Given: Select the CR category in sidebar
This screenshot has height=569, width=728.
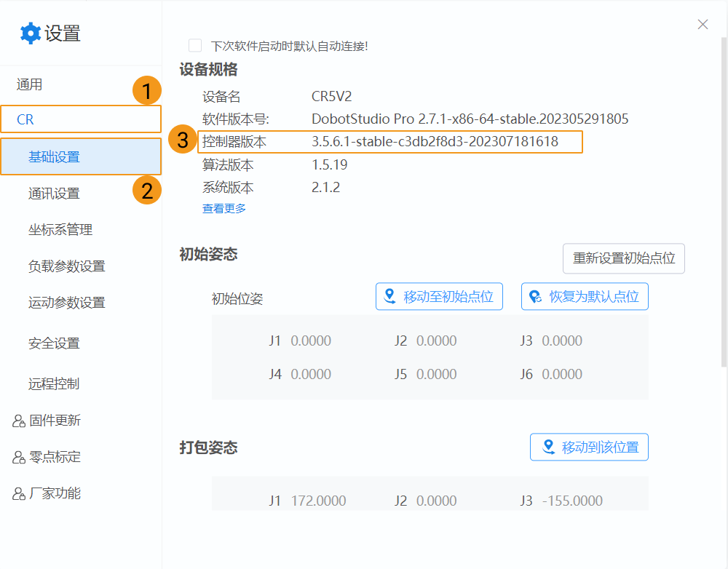Looking at the screenshot, I should coord(81,119).
